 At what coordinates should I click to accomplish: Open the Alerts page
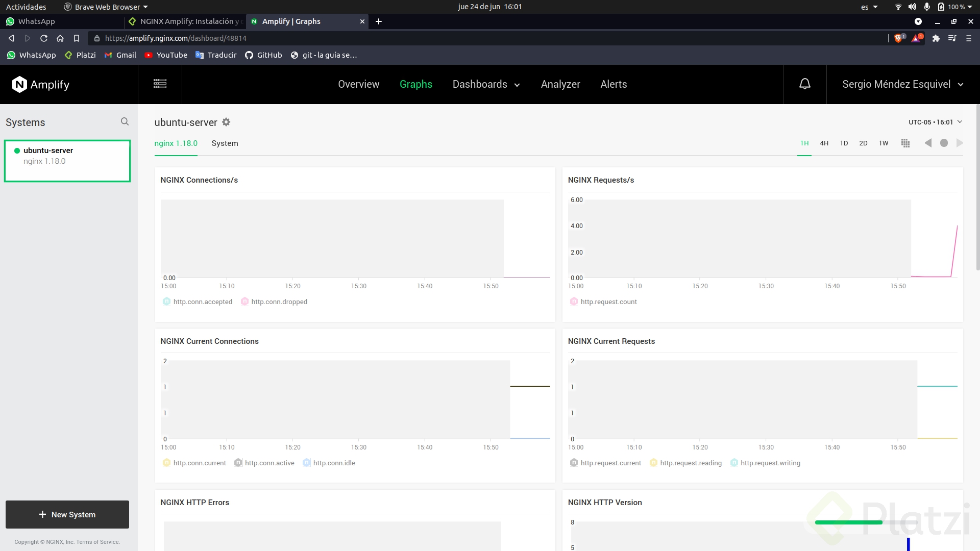614,84
